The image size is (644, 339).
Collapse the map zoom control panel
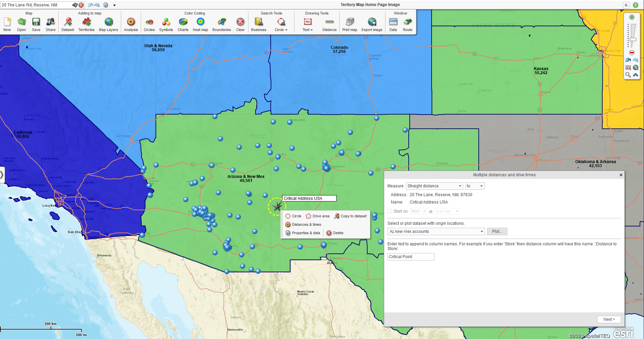pos(636,75)
